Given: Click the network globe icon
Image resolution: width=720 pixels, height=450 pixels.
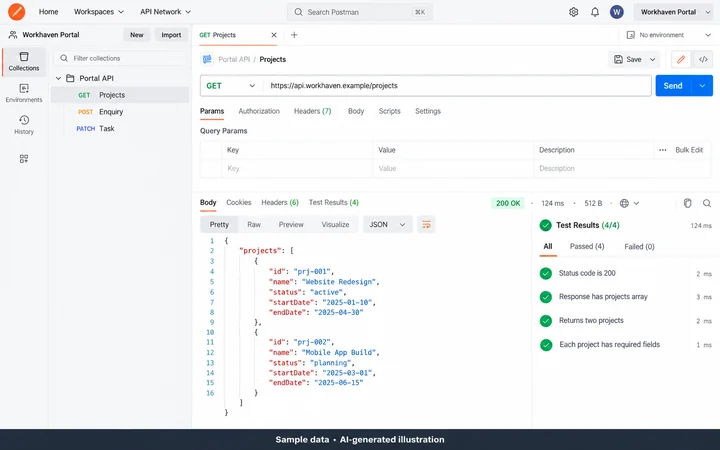Looking at the screenshot, I should 624,203.
